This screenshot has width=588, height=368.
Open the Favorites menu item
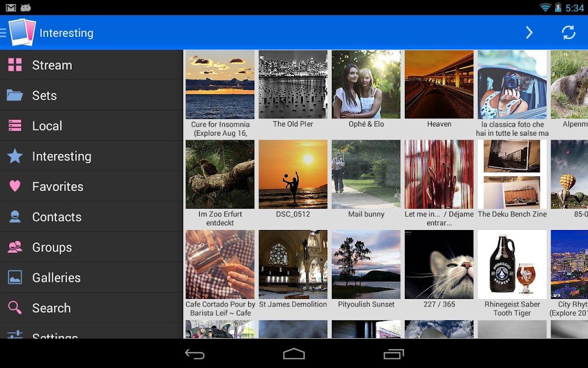(x=91, y=186)
